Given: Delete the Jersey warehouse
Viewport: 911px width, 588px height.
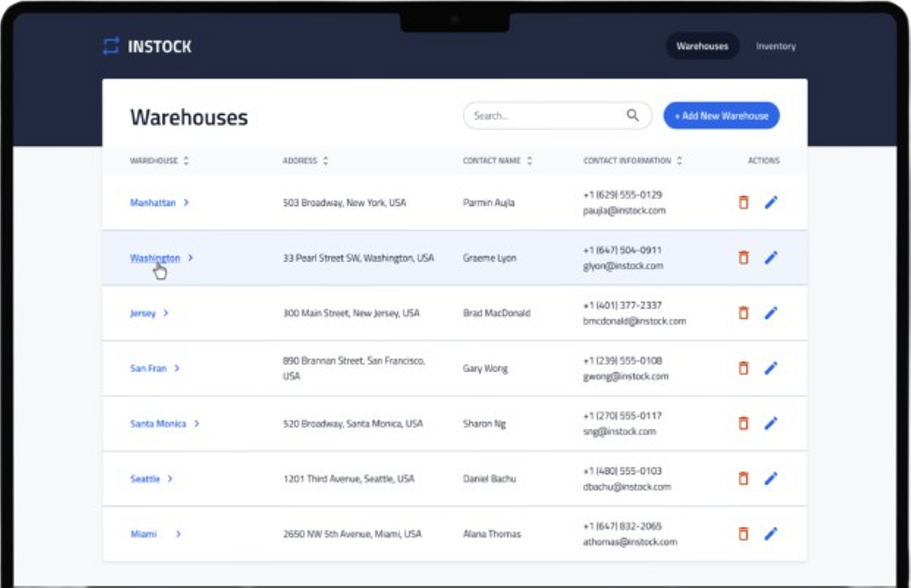Looking at the screenshot, I should pyautogui.click(x=744, y=313).
